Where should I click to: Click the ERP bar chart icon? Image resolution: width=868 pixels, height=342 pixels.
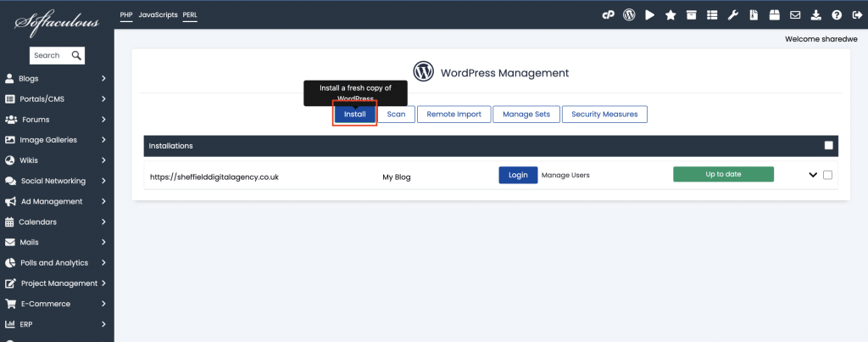pos(9,324)
